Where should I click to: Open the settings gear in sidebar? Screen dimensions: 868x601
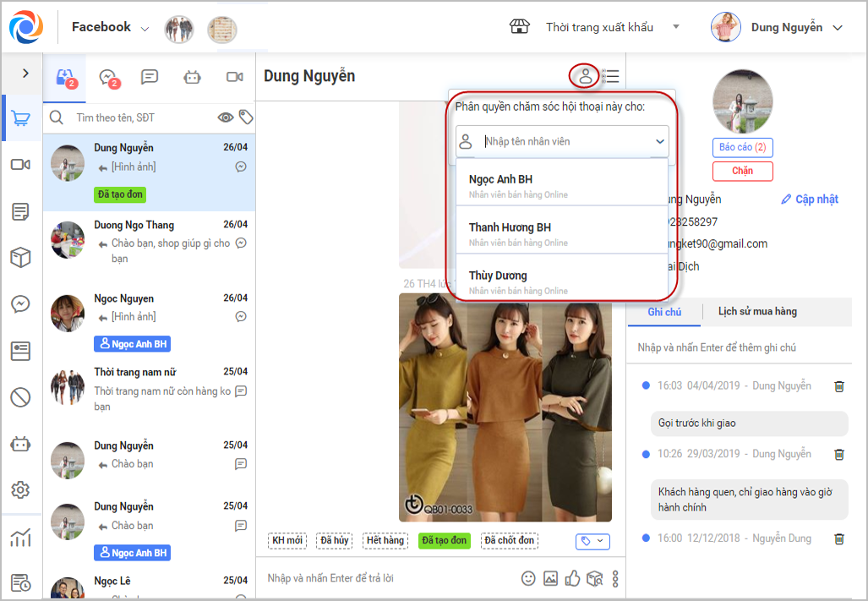tap(20, 489)
